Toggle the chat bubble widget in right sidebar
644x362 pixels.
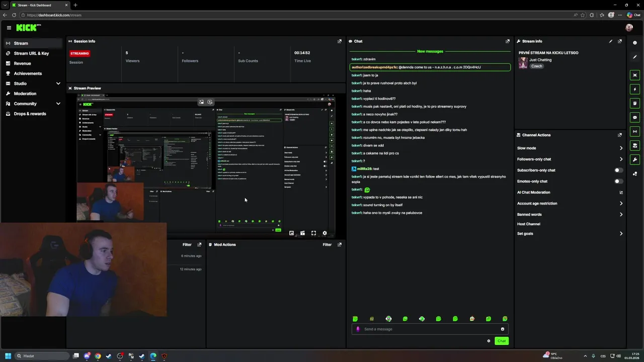point(635,117)
